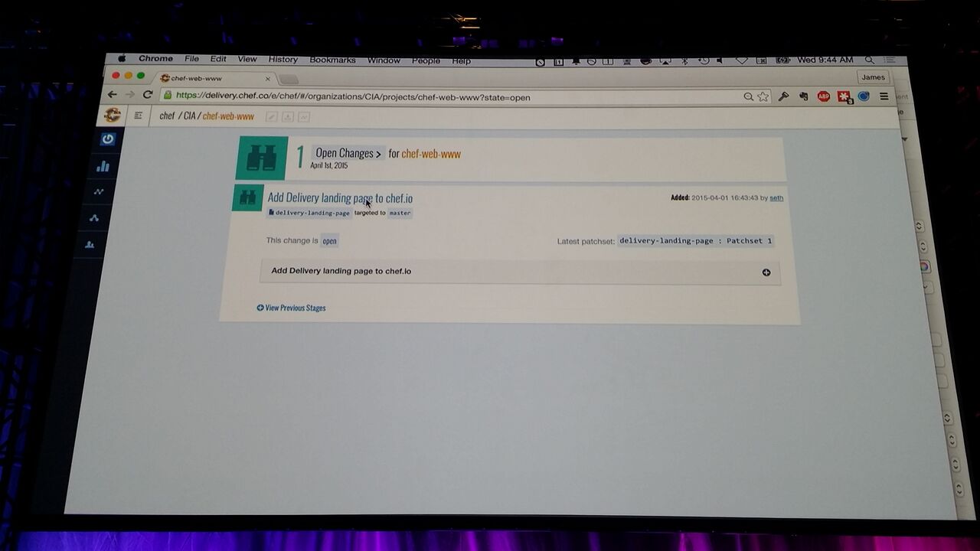Click the Chef logo in the header
This screenshot has width=980, height=551.
tap(113, 115)
